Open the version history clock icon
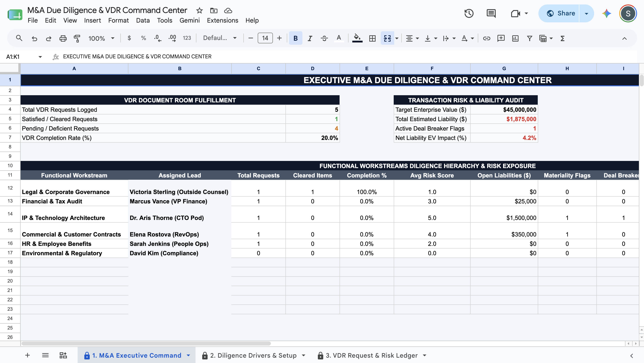644x363 pixels. point(469,13)
